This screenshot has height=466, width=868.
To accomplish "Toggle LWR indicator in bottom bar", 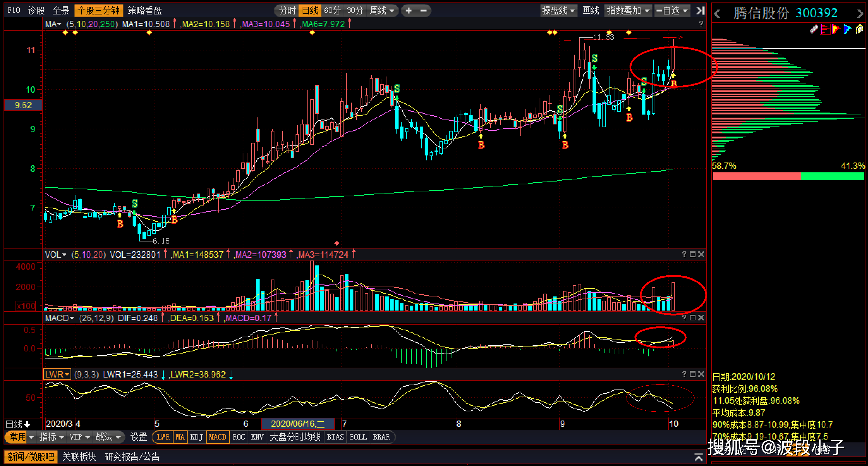I will pyautogui.click(x=163, y=437).
